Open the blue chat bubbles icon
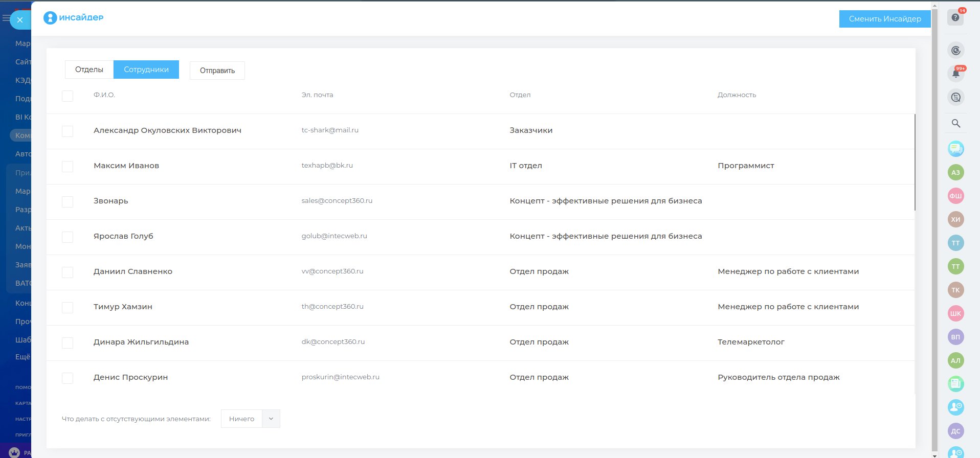Screen dimensions: 980x458 click(x=955, y=149)
